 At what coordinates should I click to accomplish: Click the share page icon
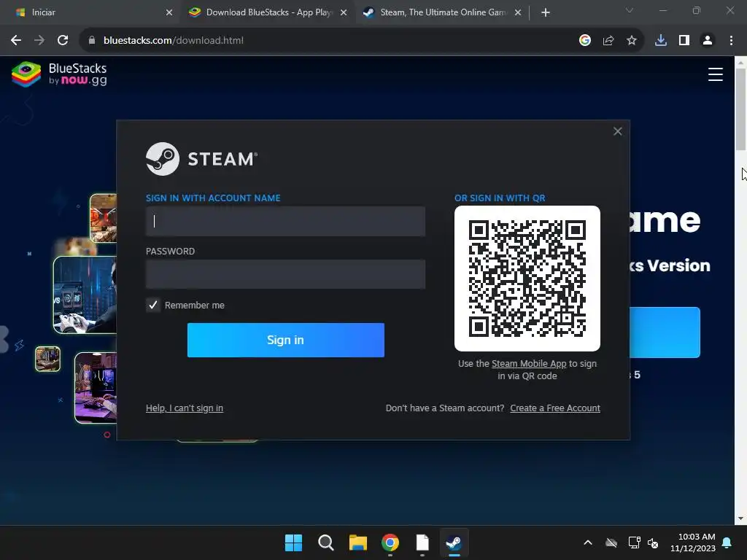point(608,41)
